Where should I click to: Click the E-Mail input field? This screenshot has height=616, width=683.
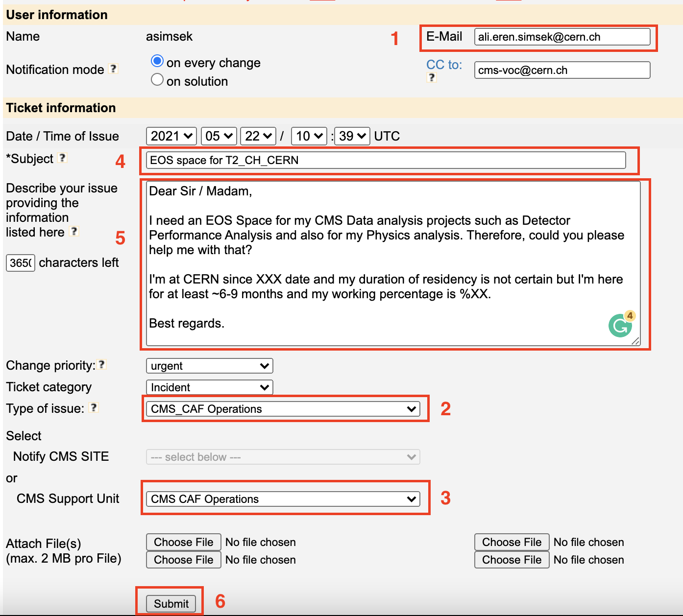point(562,37)
